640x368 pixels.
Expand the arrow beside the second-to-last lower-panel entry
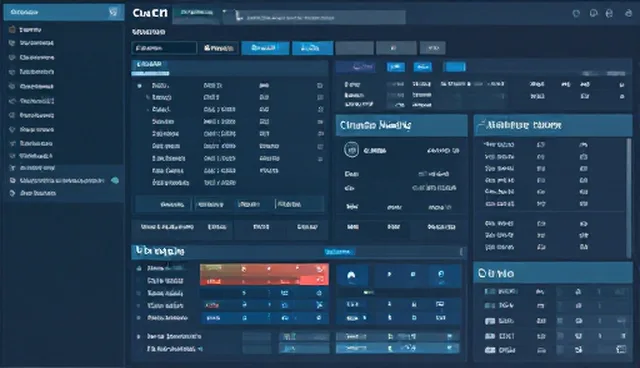pyautogui.click(x=138, y=337)
